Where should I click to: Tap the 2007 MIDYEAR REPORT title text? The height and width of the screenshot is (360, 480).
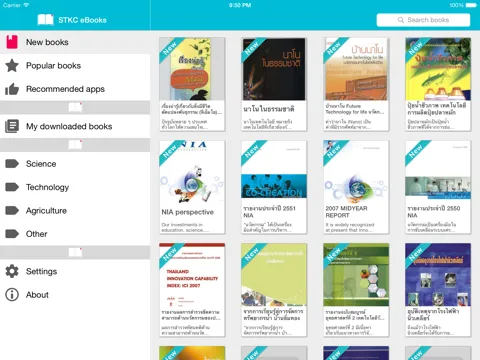point(347,212)
